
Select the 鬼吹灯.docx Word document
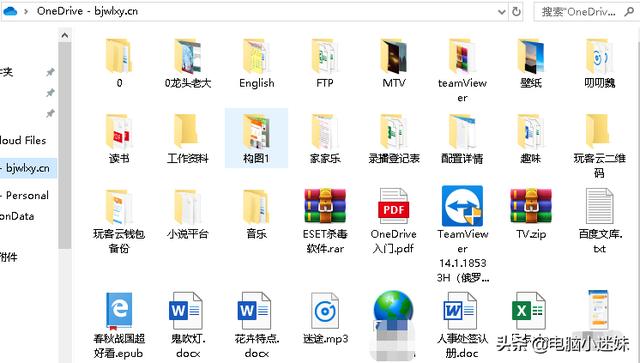[x=188, y=325]
